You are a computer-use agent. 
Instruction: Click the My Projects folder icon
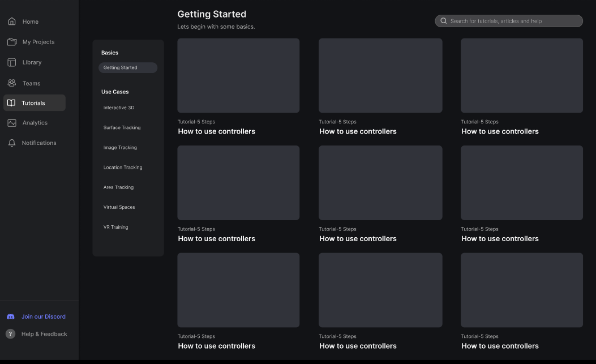(x=12, y=42)
